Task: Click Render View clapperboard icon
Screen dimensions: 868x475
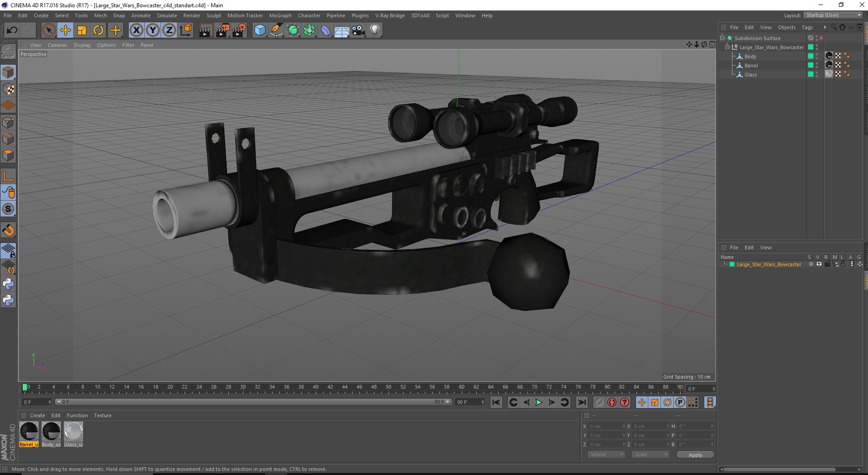Action: (206, 30)
